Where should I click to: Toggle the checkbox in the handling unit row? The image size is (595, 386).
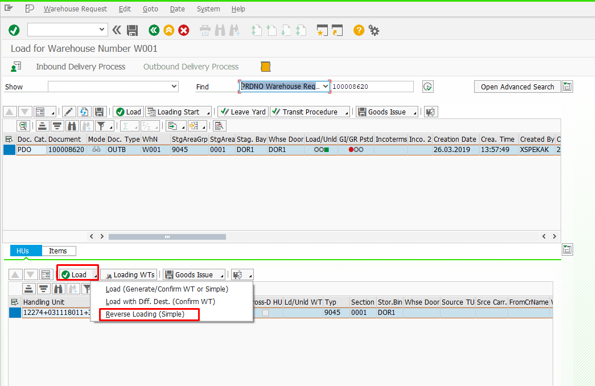tap(266, 313)
